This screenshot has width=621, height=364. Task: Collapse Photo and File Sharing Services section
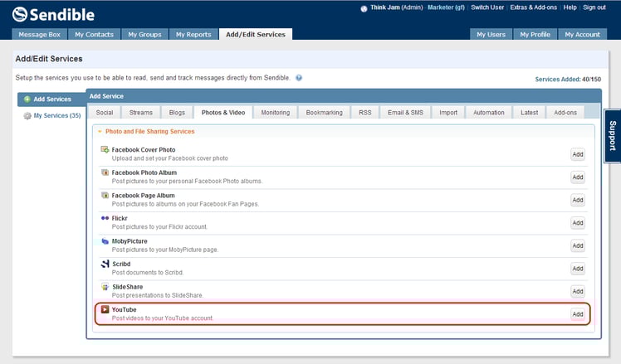(x=100, y=131)
